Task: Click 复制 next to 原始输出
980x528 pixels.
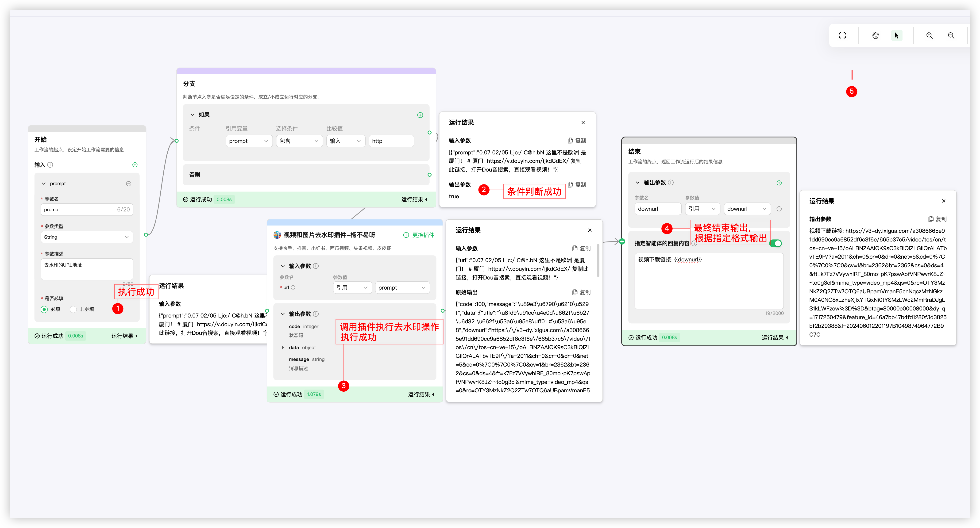Action: (x=581, y=292)
